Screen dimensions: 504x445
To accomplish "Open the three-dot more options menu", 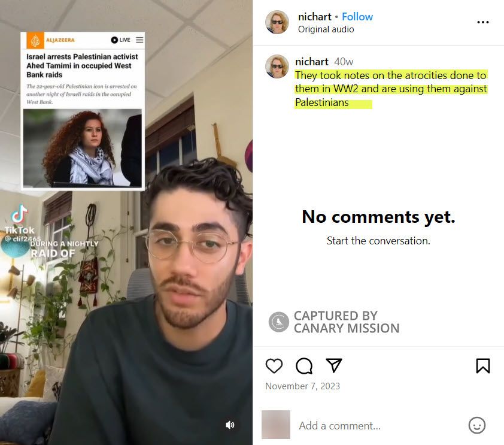I will click(483, 22).
